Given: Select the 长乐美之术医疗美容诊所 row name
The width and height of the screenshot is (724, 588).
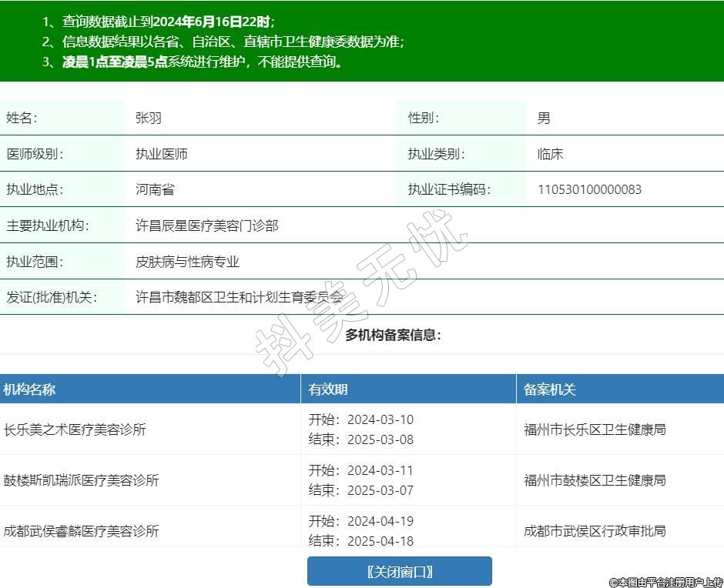Looking at the screenshot, I should click(x=75, y=429).
